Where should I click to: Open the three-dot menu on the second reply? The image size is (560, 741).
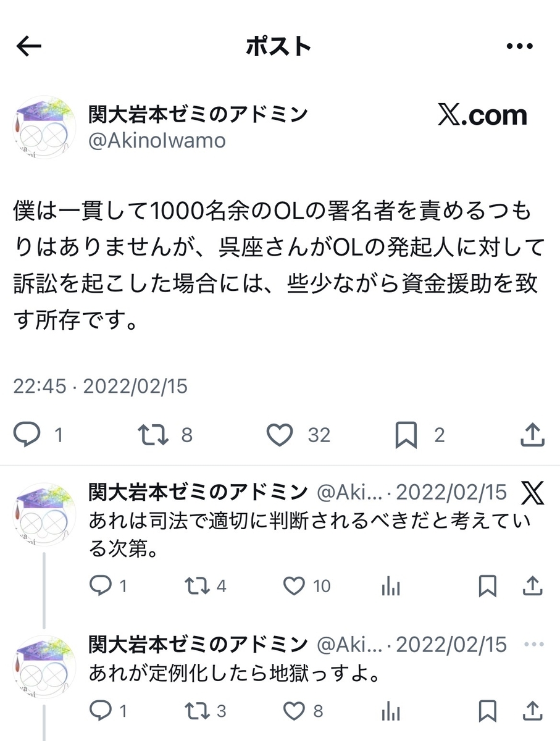(532, 644)
